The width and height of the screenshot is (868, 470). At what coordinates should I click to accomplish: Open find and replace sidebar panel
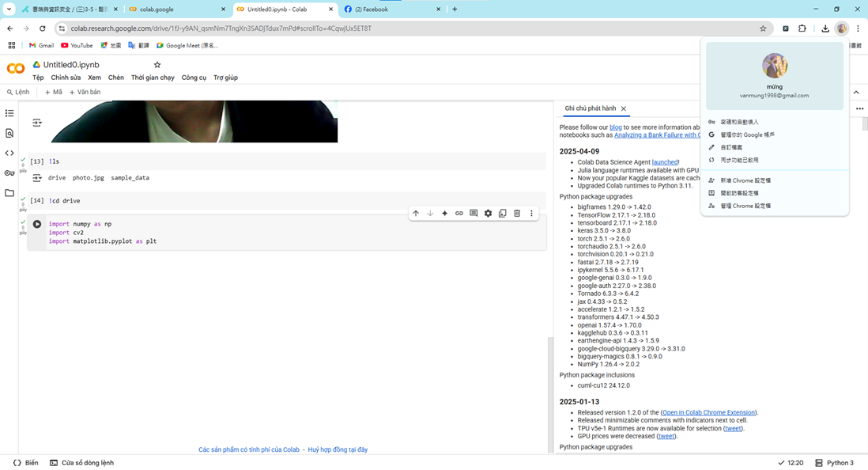tap(9, 134)
